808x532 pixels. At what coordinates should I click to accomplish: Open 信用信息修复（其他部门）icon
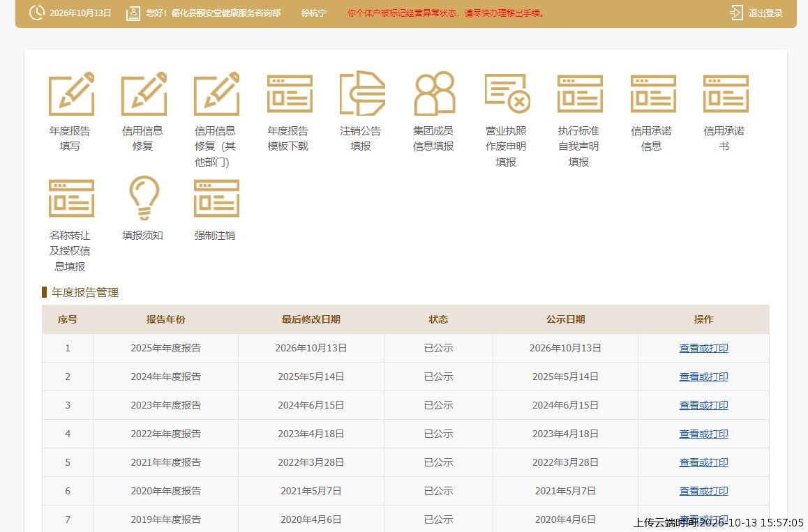(x=216, y=93)
